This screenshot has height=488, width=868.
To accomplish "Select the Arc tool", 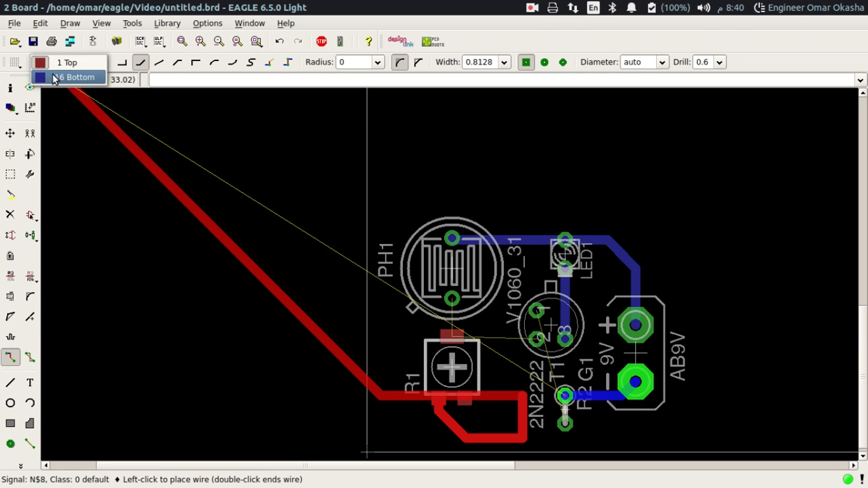I will coord(30,403).
